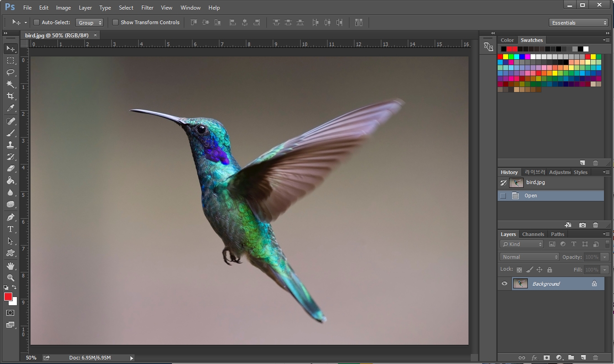
Task: Open the Normal blend mode dropdown
Action: [529, 257]
